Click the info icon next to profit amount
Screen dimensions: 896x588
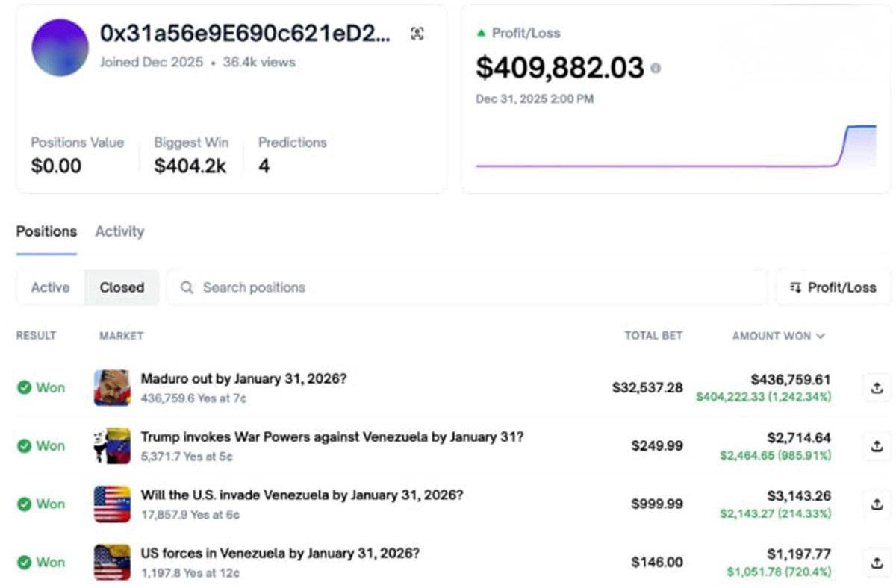(656, 69)
